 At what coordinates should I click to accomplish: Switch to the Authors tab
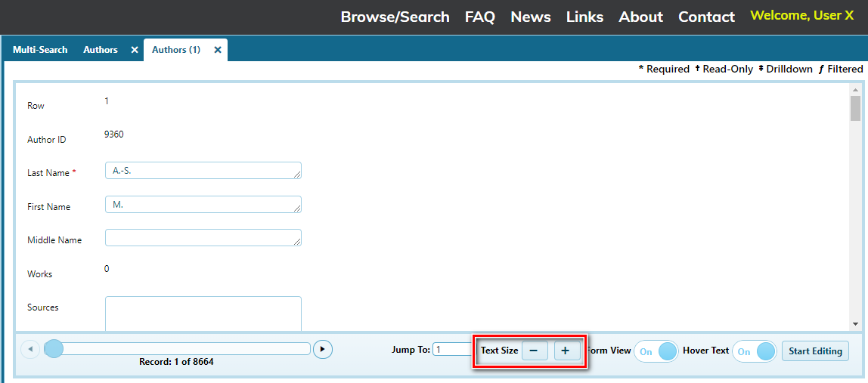(101, 50)
